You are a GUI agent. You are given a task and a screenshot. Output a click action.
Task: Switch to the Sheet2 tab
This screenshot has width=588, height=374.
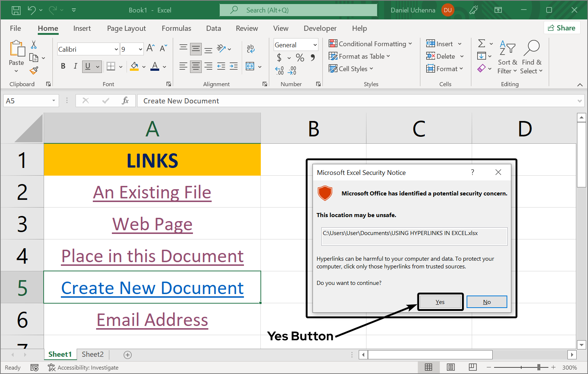tap(92, 354)
